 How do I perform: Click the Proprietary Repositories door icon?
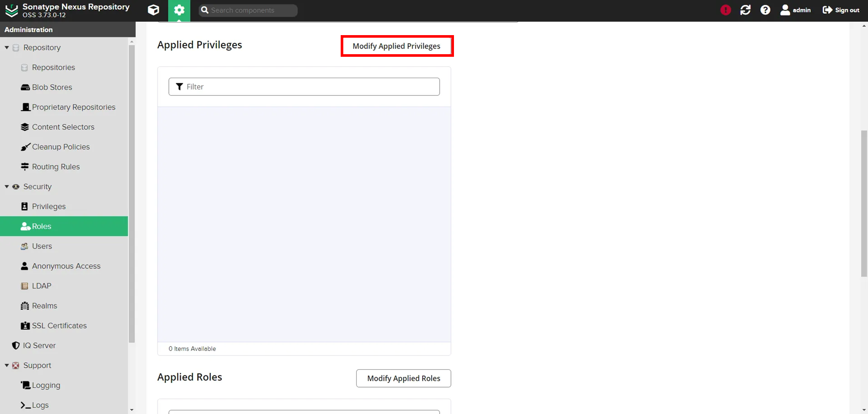point(25,107)
